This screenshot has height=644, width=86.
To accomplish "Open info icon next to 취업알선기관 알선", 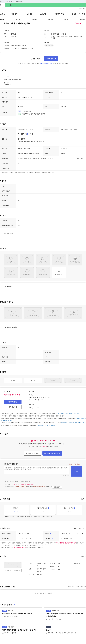I will pos(48,508).
